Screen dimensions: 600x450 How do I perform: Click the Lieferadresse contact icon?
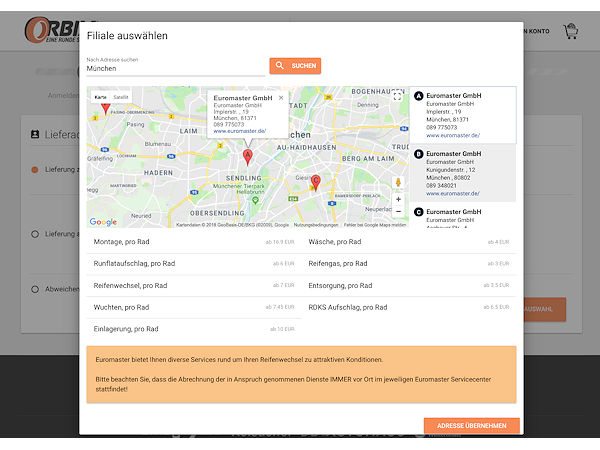35,134
